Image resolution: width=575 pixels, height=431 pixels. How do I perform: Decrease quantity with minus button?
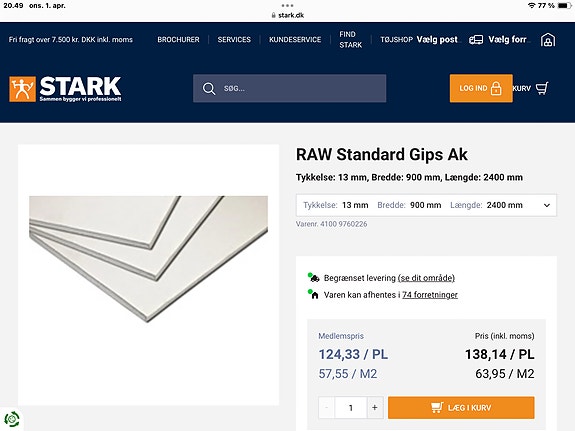coord(326,408)
